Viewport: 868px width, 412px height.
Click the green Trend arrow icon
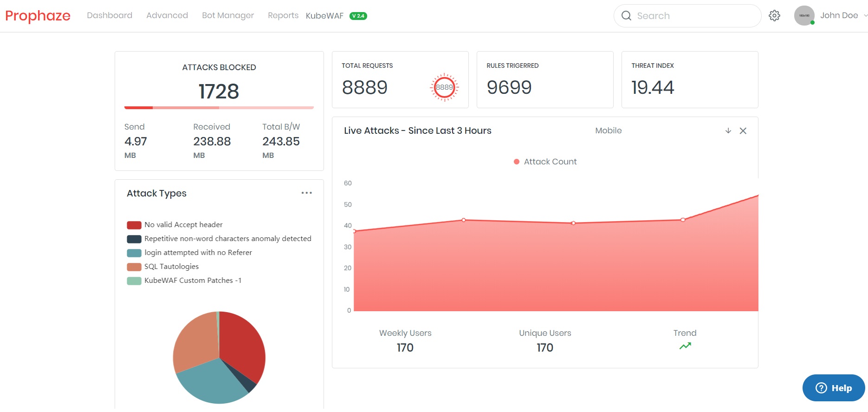(685, 346)
